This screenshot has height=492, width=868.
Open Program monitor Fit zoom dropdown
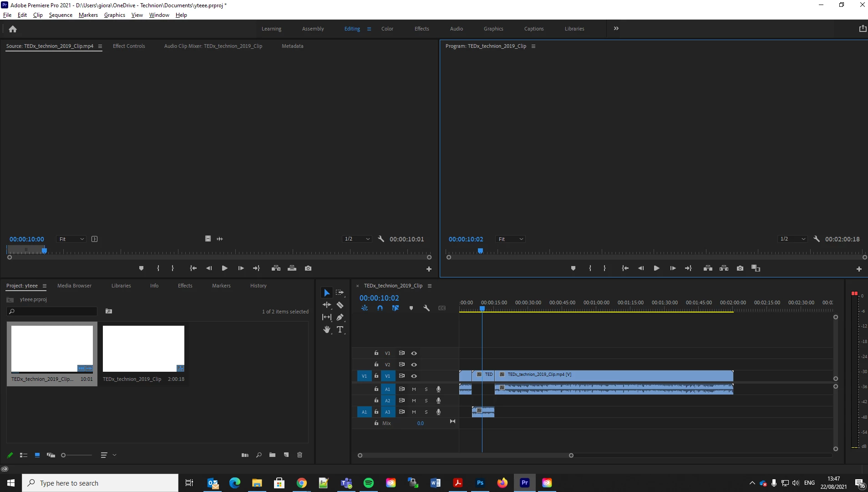[511, 239]
